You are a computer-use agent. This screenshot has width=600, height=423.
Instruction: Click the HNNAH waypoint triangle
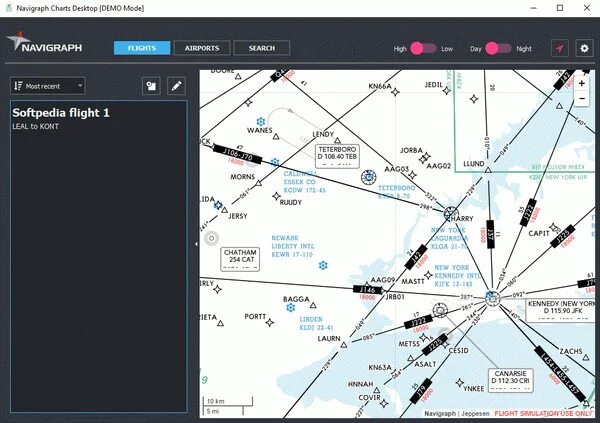(377, 390)
